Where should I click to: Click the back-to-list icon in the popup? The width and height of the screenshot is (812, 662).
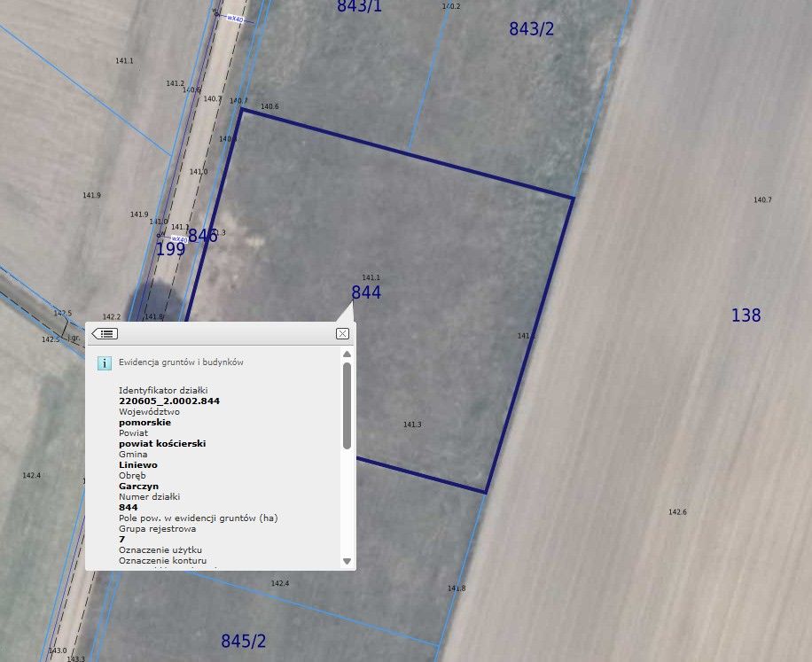point(105,334)
